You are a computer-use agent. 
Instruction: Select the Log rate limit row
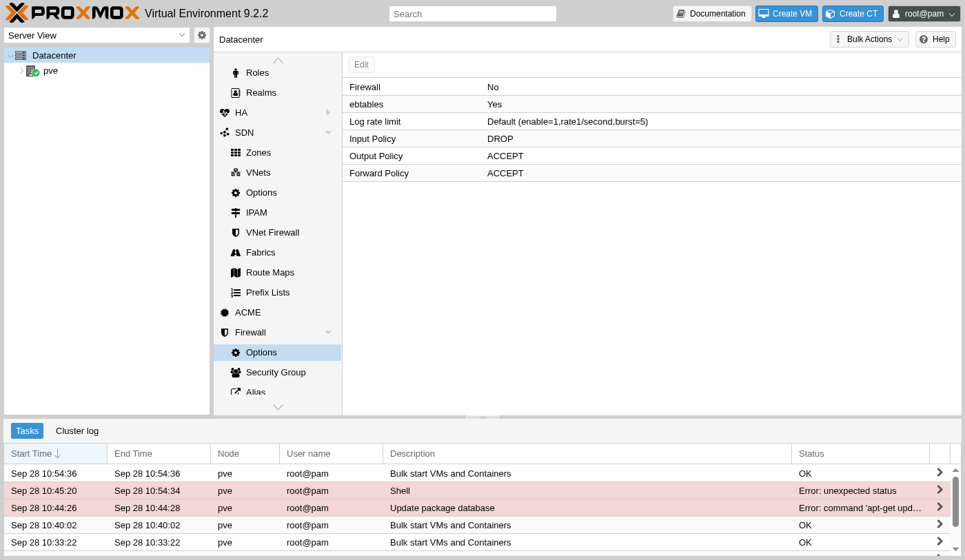click(x=651, y=121)
